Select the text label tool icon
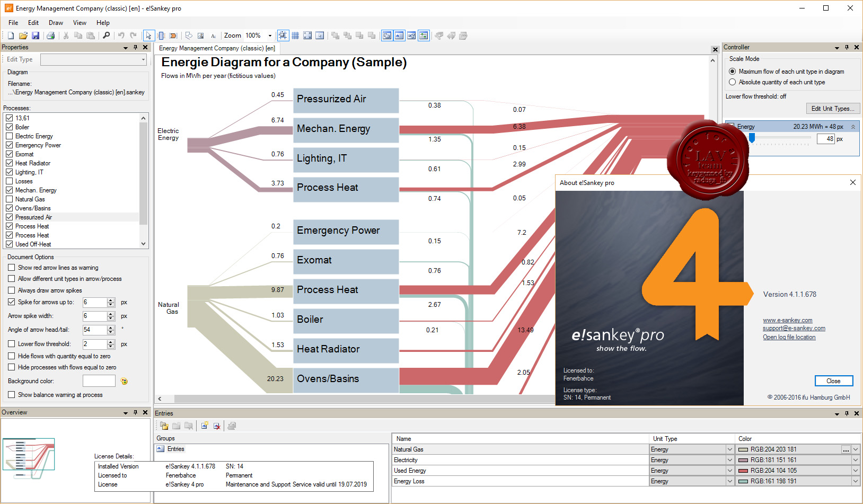The height and width of the screenshot is (504, 863). tap(213, 36)
